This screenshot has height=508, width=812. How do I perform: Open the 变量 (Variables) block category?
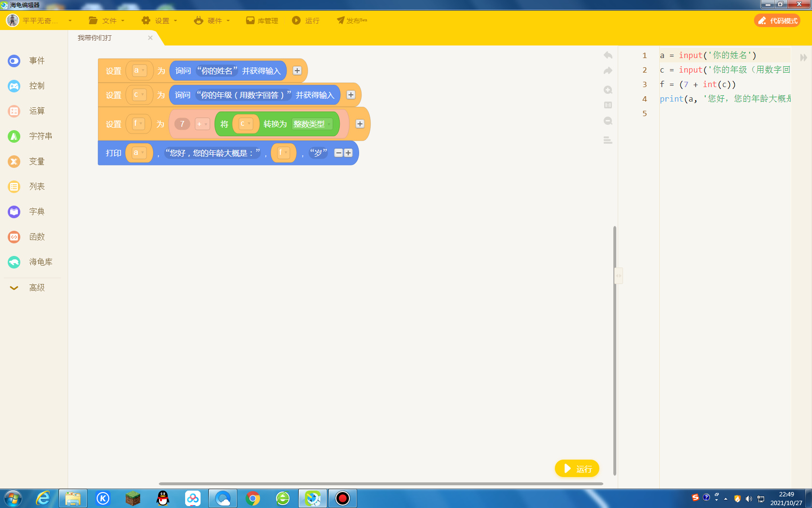tap(27, 162)
